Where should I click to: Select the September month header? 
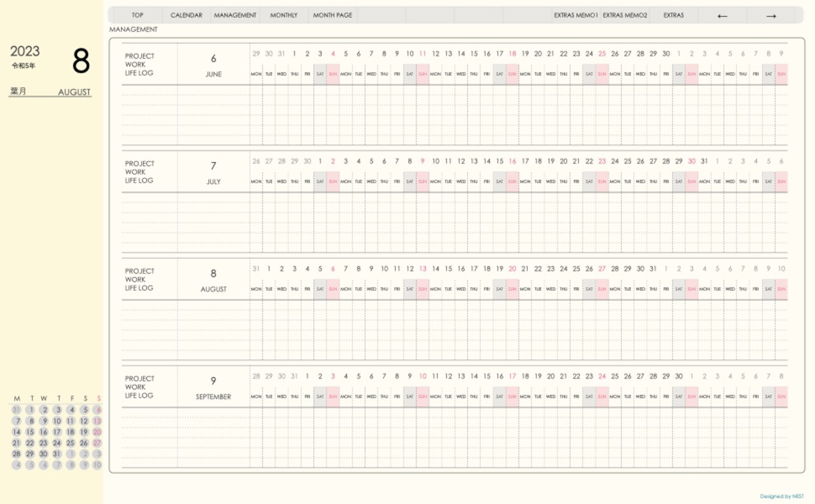[213, 388]
